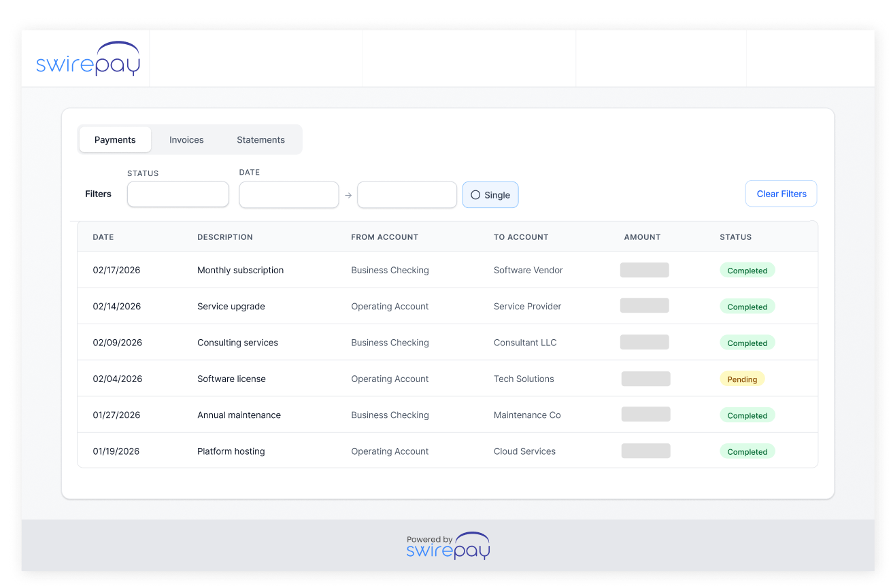Viewport: 891px width, 588px height.
Task: Toggle the Single date radio option
Action: pos(490,195)
